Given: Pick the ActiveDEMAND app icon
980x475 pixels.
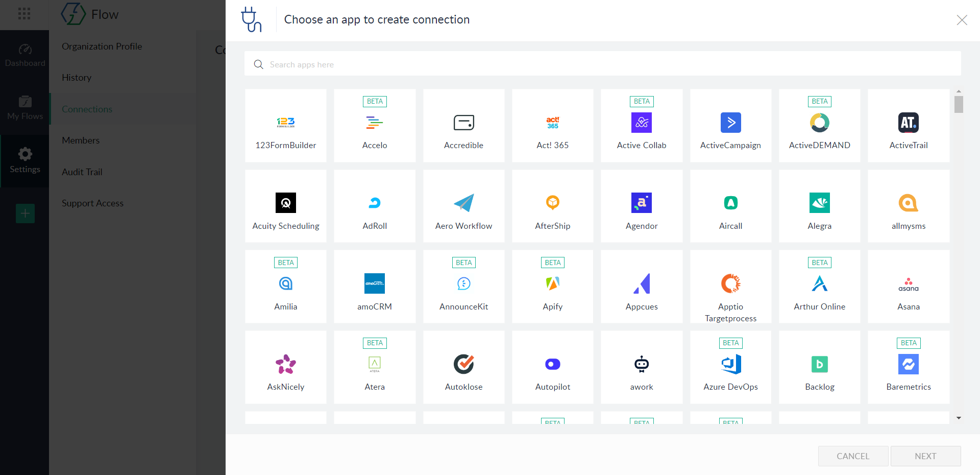Looking at the screenshot, I should pos(820,123).
